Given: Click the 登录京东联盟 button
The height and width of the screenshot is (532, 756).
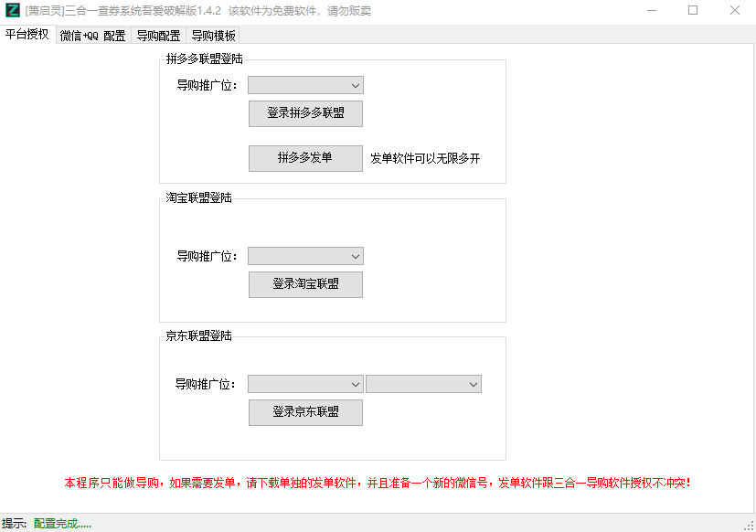Looking at the screenshot, I should [305, 412].
